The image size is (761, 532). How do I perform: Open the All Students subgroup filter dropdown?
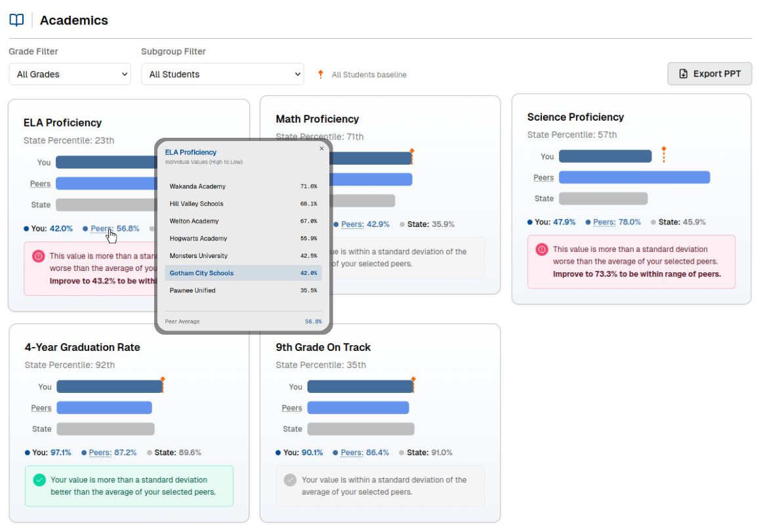click(222, 74)
